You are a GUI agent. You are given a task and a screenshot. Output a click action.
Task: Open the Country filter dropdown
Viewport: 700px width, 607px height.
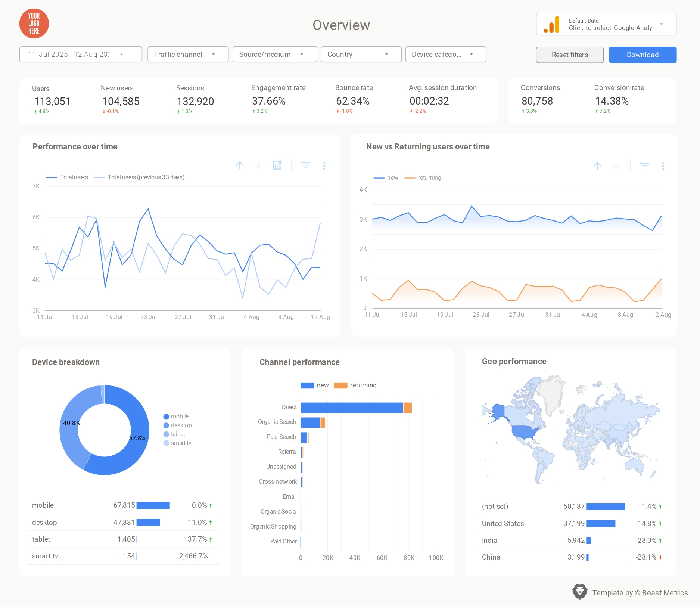coord(361,54)
